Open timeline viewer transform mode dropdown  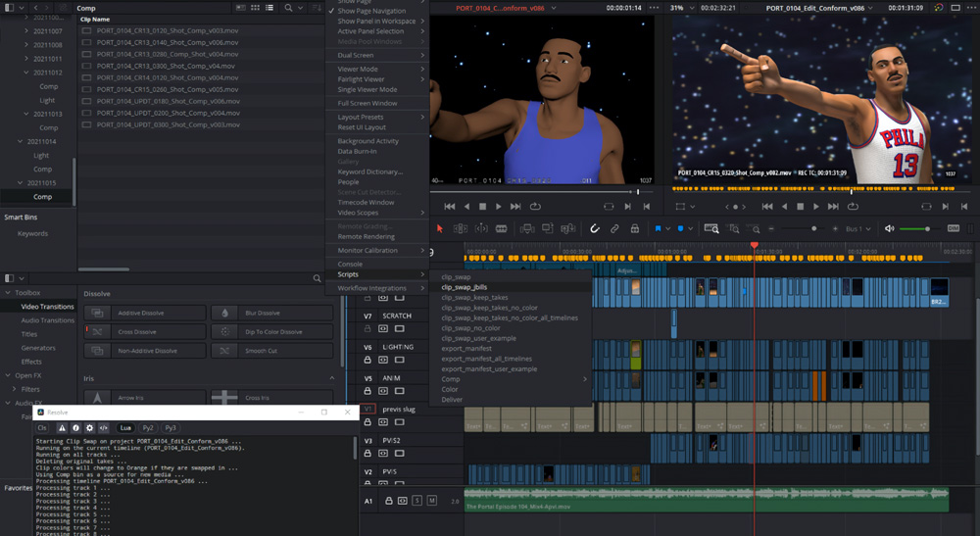(x=693, y=206)
